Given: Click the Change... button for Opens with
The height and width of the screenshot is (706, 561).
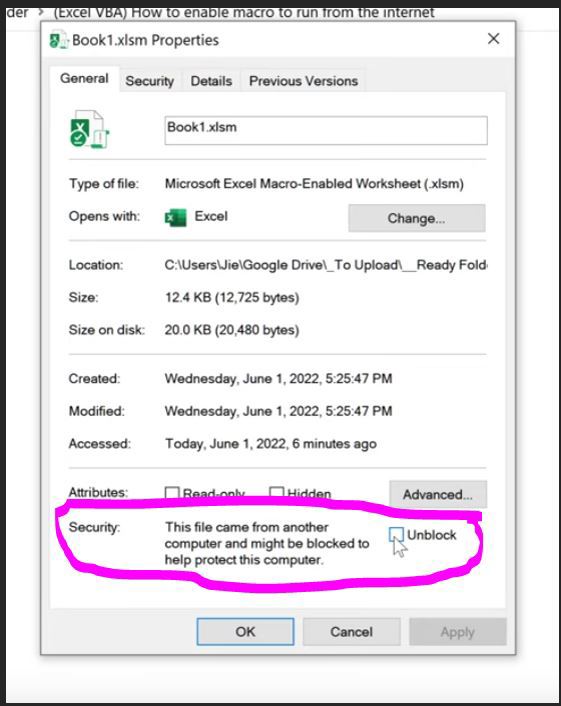Looking at the screenshot, I should tap(416, 218).
